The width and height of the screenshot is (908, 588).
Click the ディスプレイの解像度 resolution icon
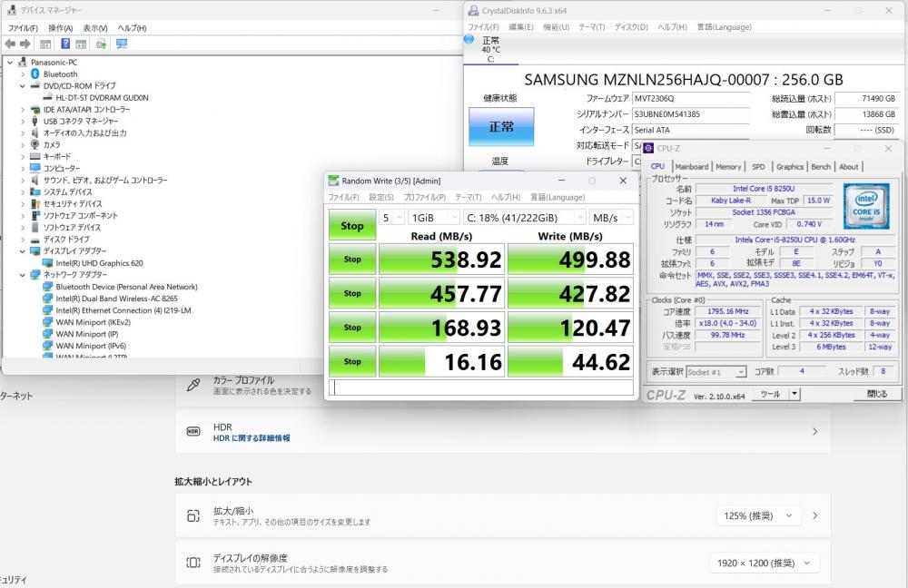coord(193,563)
